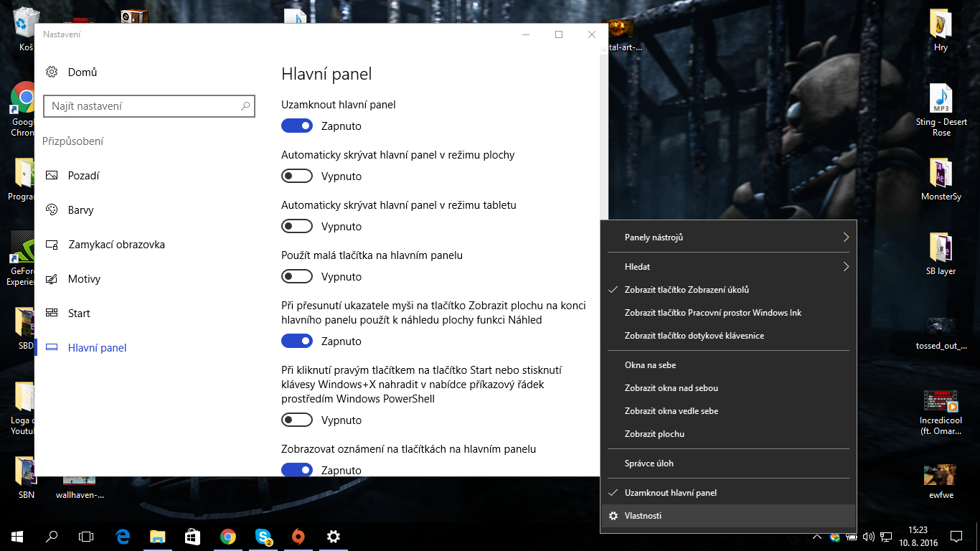
Task: Click the magnifier icon in the search box
Action: coord(245,106)
